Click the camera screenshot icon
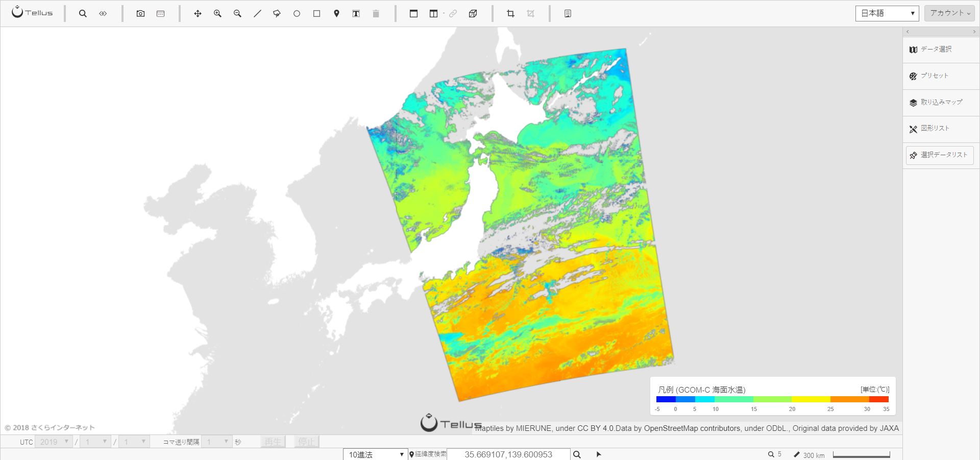 click(x=140, y=14)
